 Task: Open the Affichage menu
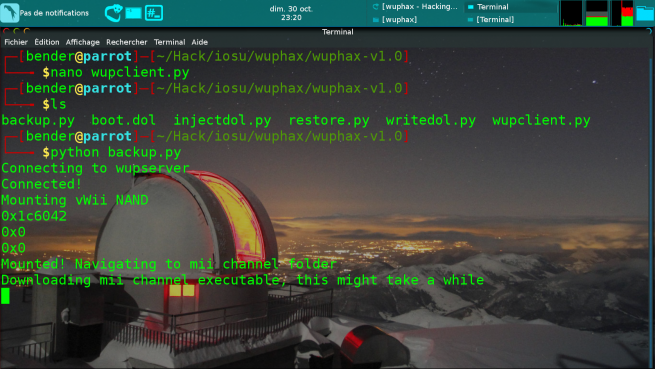(83, 42)
